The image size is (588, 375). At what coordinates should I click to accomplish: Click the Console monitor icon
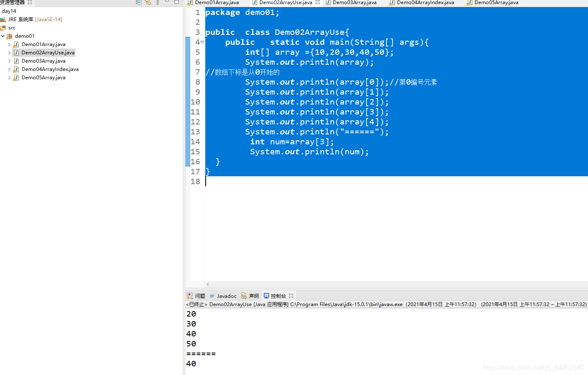[x=266, y=296]
